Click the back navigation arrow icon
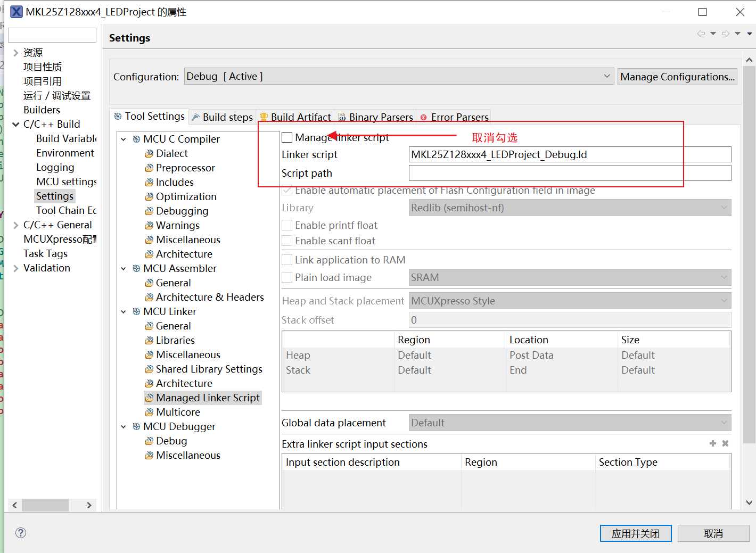756x553 pixels. 701,34
